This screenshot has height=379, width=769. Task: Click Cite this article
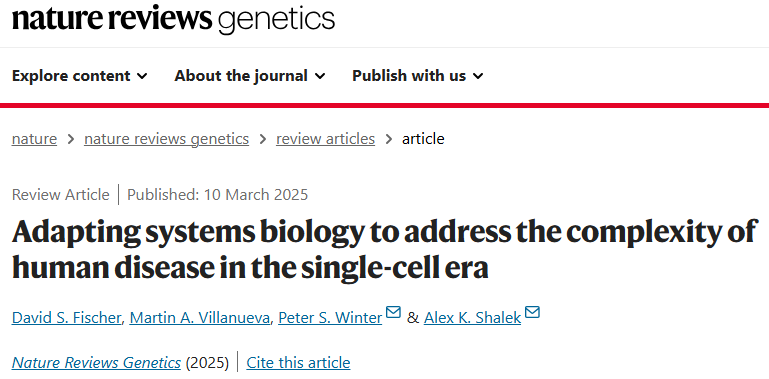point(298,363)
